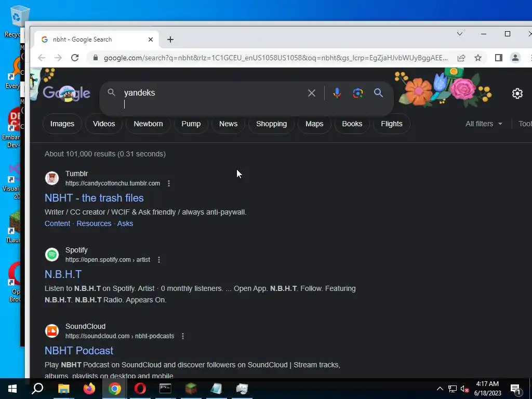Select the Pump filter chip
Screen dimensions: 532x399
point(191,124)
